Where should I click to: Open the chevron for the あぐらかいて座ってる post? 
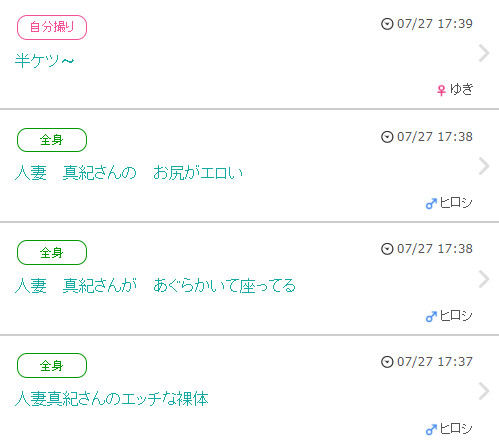pos(484,279)
